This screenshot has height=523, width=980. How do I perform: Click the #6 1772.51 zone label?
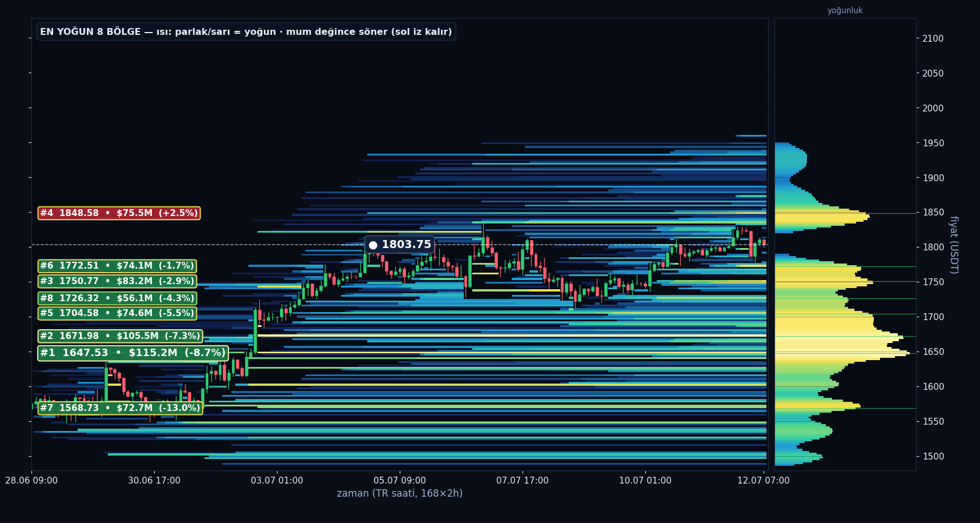(x=117, y=266)
